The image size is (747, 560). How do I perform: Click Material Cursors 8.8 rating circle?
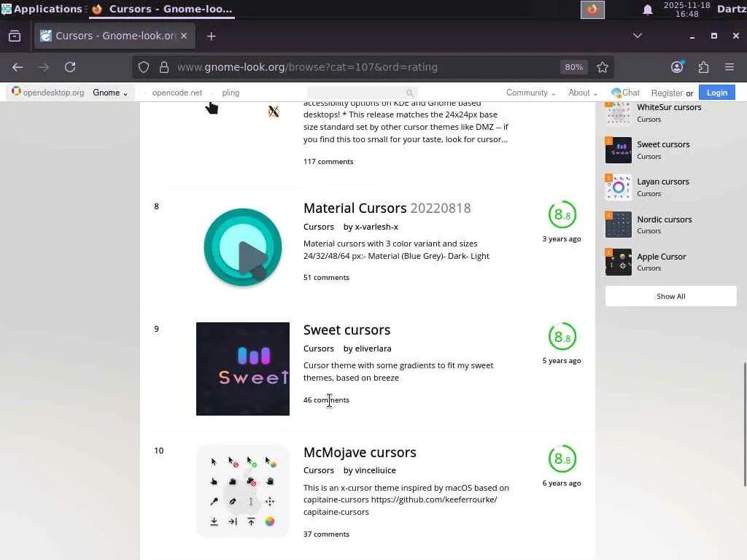click(x=562, y=215)
